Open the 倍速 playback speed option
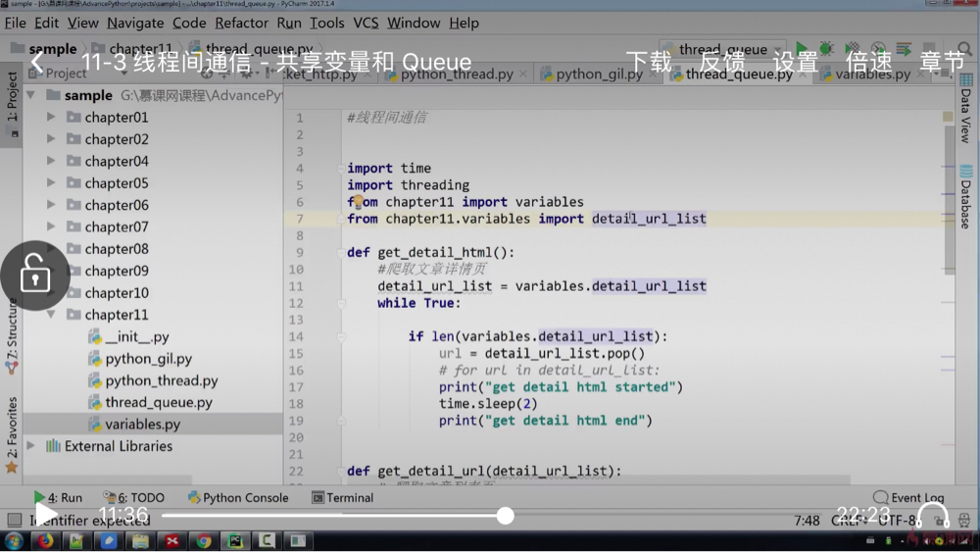 [x=868, y=62]
